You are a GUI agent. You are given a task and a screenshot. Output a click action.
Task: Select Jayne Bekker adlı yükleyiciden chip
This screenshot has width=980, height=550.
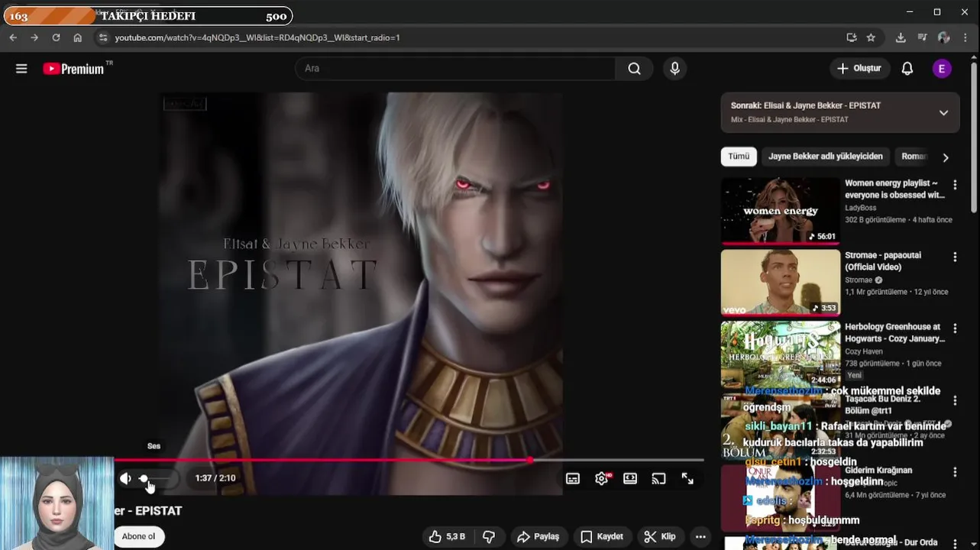click(826, 157)
